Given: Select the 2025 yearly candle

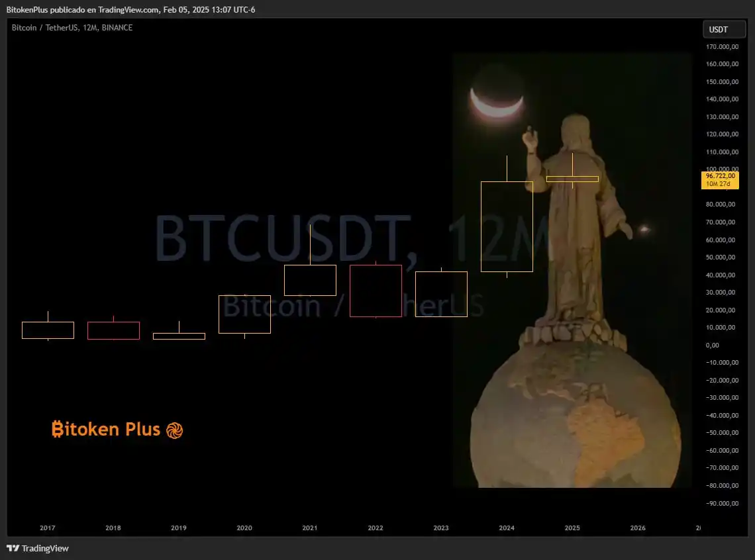Looking at the screenshot, I should [572, 179].
